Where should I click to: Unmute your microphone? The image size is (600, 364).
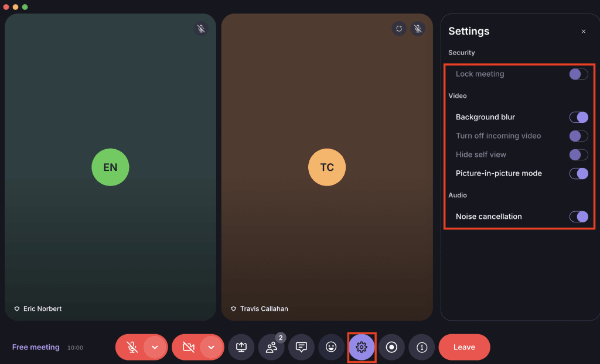132,347
